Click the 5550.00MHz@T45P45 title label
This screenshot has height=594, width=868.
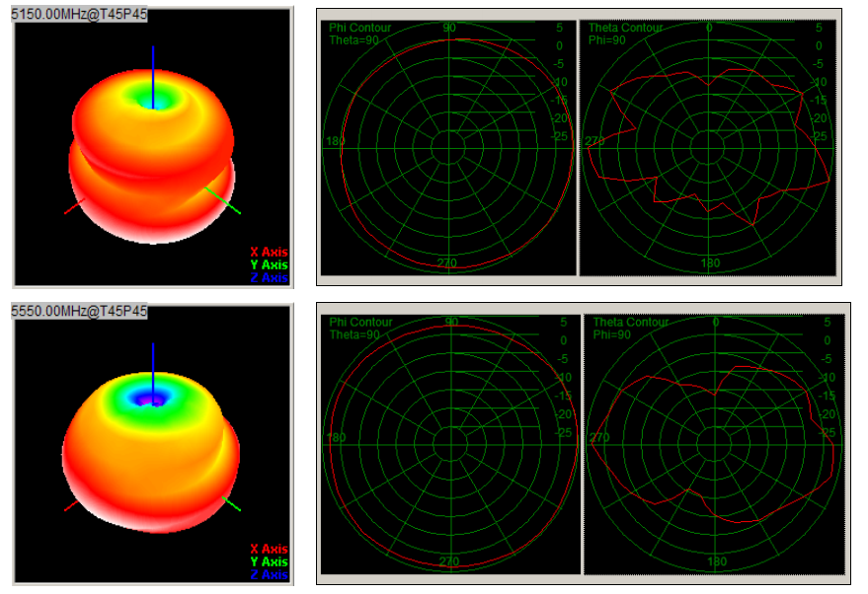tap(79, 311)
